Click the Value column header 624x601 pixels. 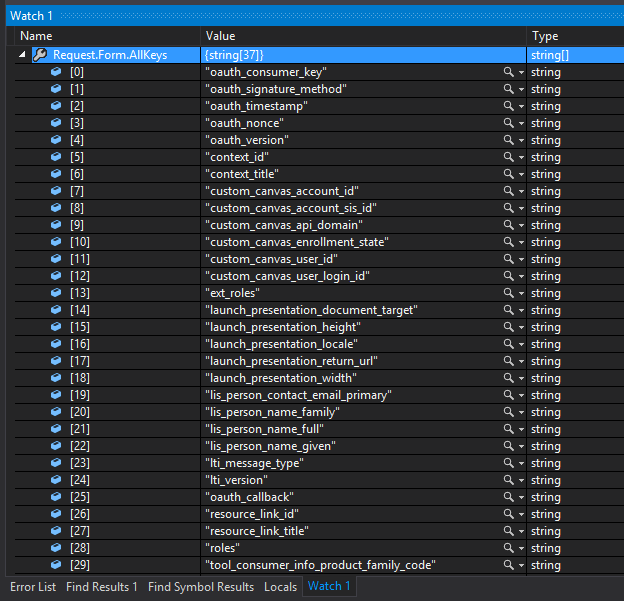(x=363, y=36)
